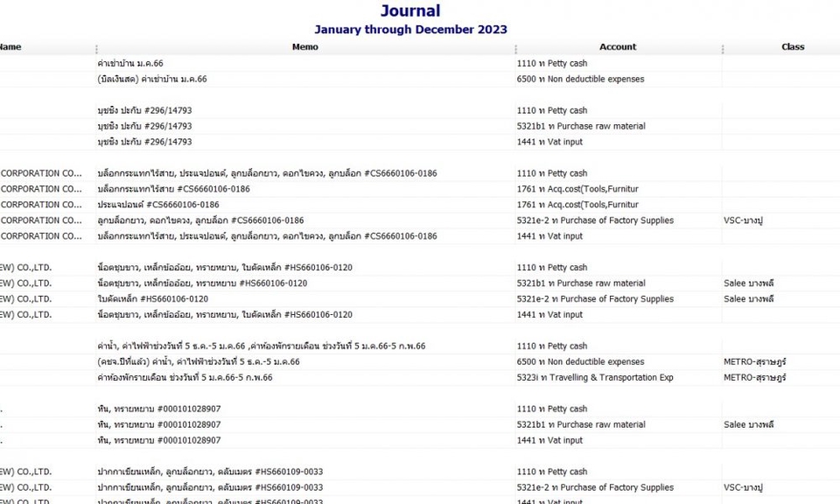Click the Name column header

coord(10,47)
